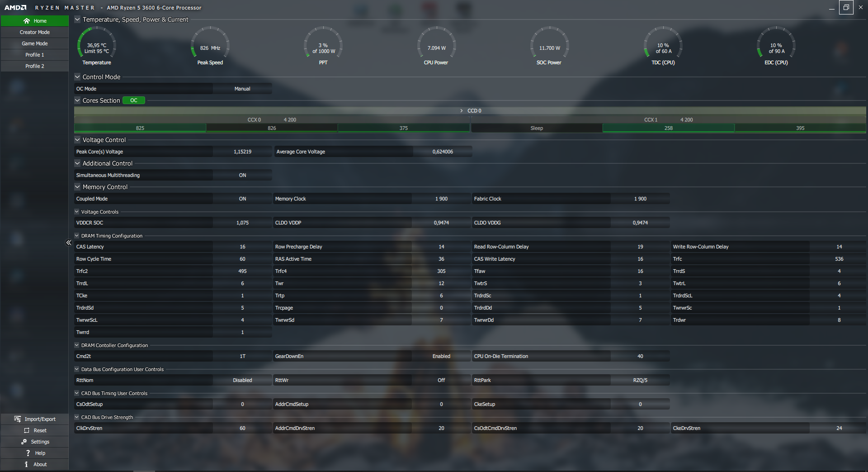Click the PPT gauge
This screenshot has height=472, width=868.
point(323,46)
